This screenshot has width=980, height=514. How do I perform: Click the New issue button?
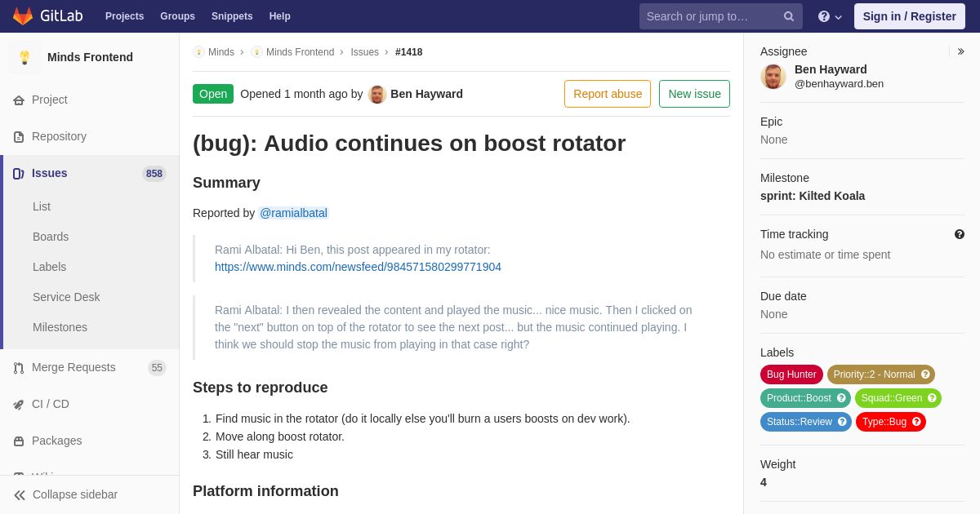(694, 94)
